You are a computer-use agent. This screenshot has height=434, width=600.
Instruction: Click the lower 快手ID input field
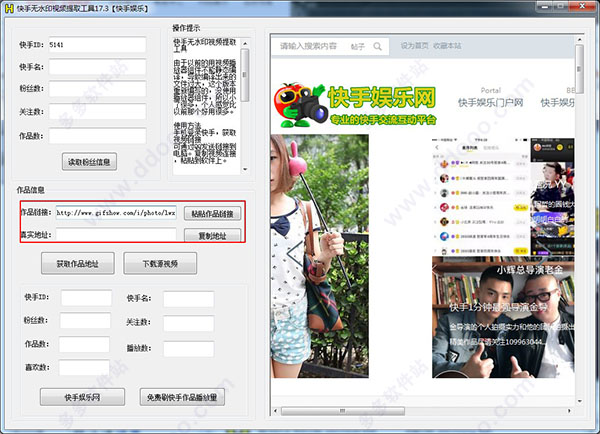[86, 298]
